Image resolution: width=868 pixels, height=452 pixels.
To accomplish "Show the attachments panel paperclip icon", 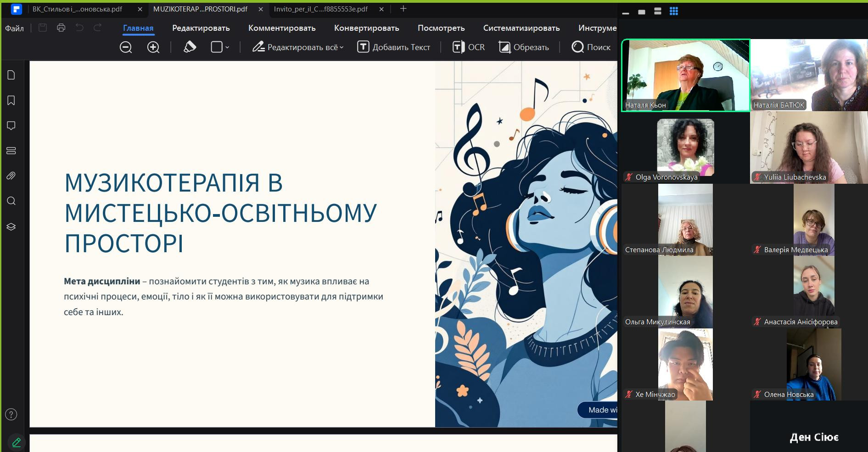I will [x=11, y=176].
